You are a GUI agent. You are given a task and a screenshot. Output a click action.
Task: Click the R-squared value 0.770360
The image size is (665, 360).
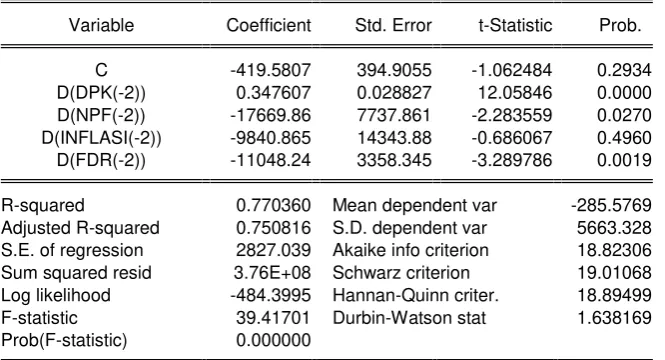tap(273, 205)
